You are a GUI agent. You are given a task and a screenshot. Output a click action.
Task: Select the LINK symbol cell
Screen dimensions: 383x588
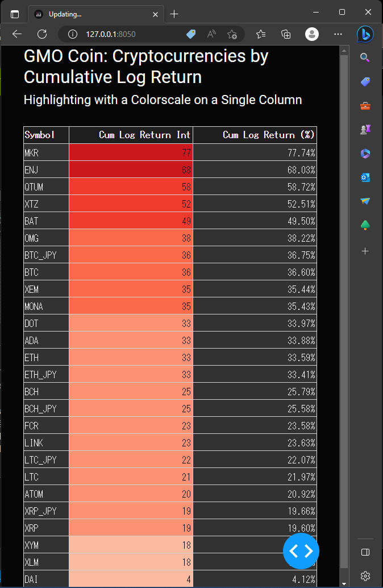(x=46, y=442)
